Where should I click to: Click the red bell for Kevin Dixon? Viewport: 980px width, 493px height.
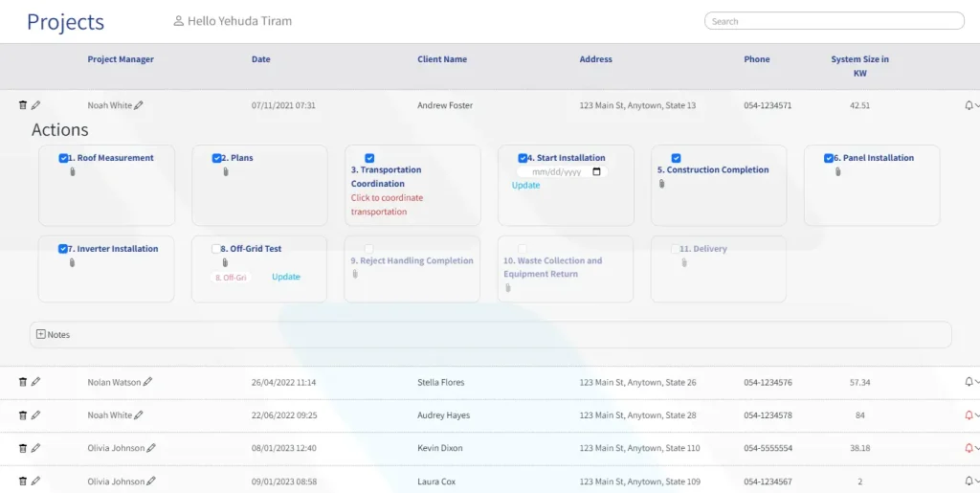pos(969,448)
